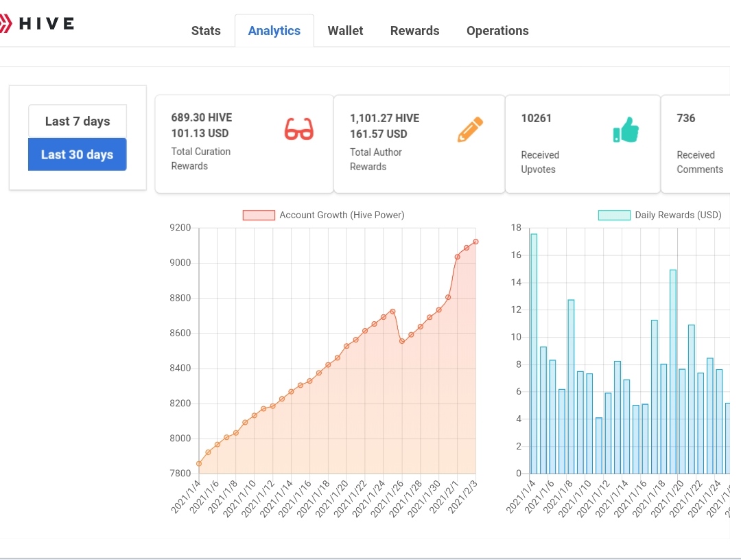Click the 9200 axis label on growth chart
Image resolution: width=741 pixels, height=560 pixels.
(x=180, y=228)
